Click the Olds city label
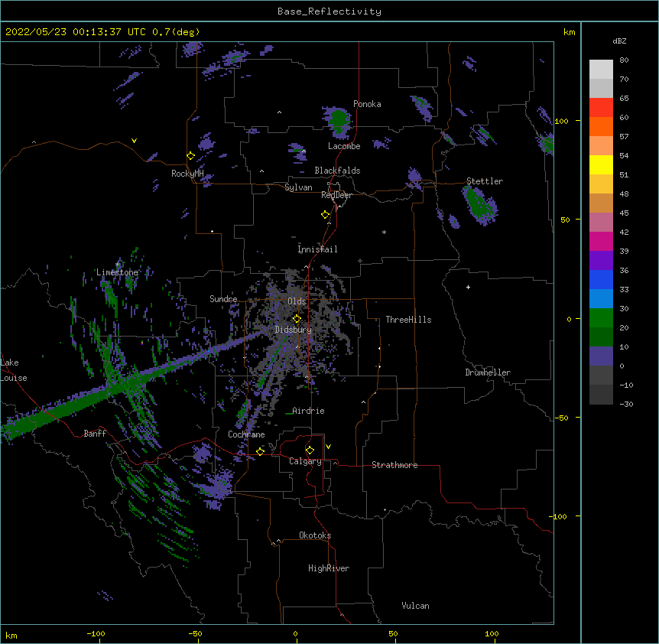 pyautogui.click(x=297, y=301)
